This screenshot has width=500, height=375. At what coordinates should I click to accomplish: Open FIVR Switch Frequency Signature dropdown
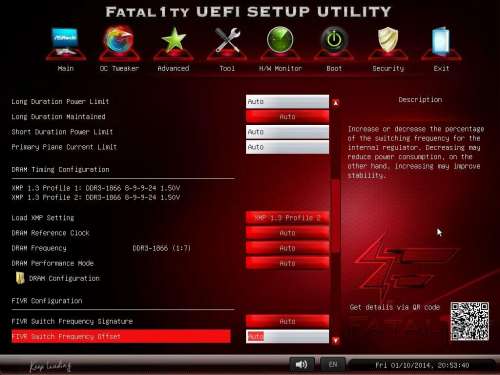coord(287,321)
